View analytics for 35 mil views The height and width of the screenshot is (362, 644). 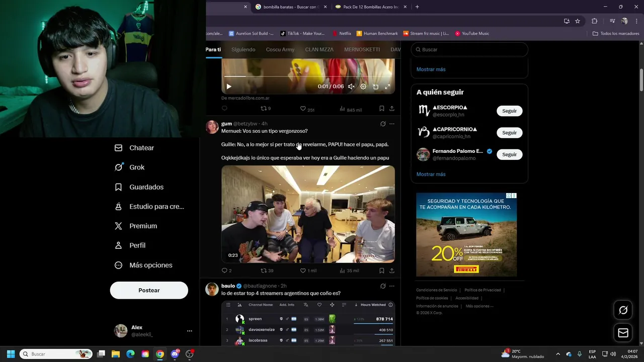coord(349,270)
